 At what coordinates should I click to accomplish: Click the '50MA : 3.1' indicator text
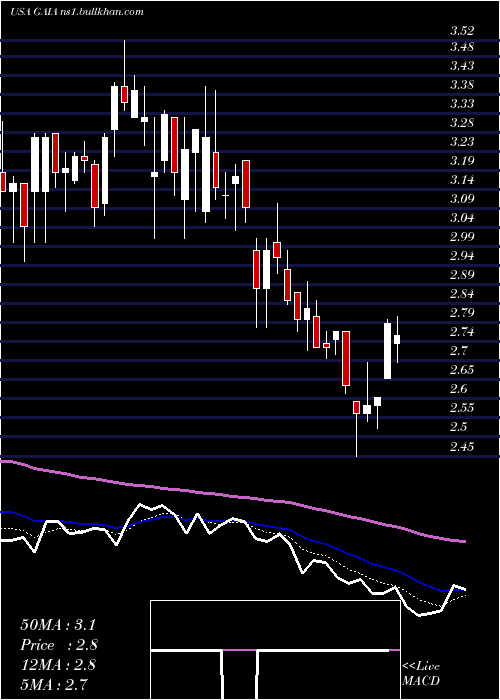pos(58,625)
